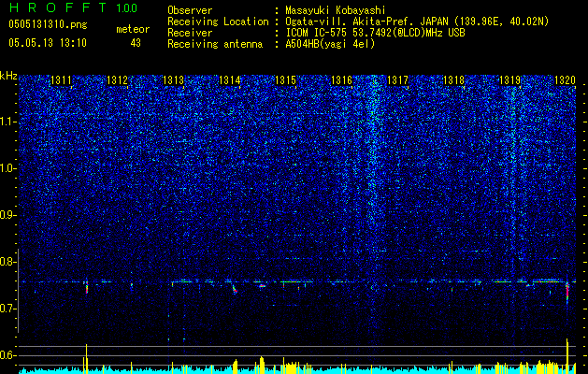Click the 0.8 kHz axis label

(x=8, y=262)
